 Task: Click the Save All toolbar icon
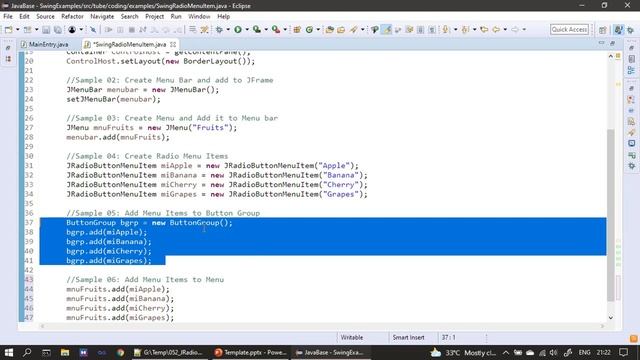click(x=58, y=30)
